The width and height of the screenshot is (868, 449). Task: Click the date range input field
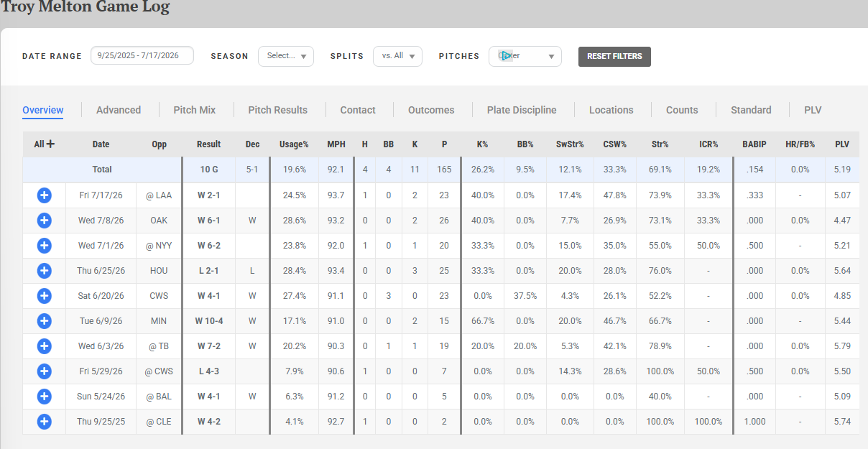tap(142, 55)
